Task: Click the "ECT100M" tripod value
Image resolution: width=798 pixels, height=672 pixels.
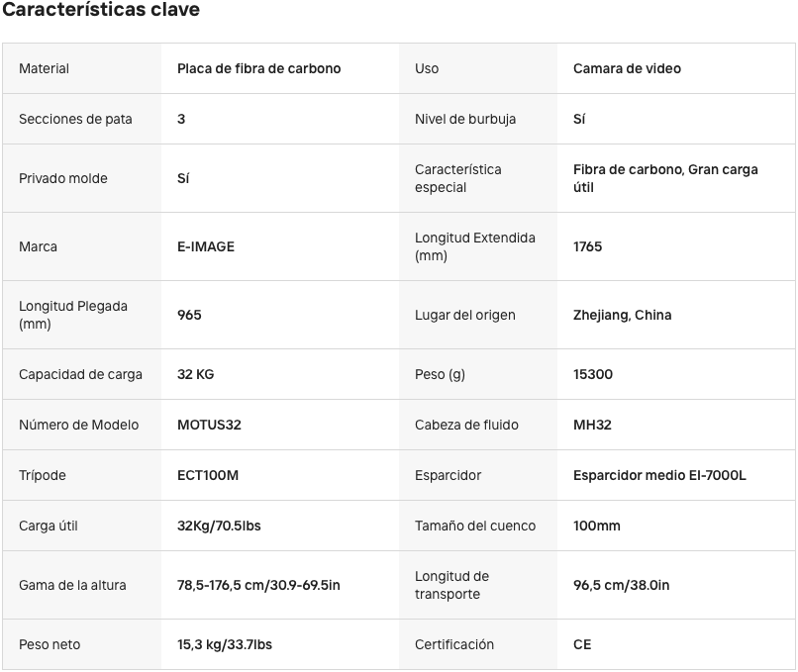Action: click(208, 475)
